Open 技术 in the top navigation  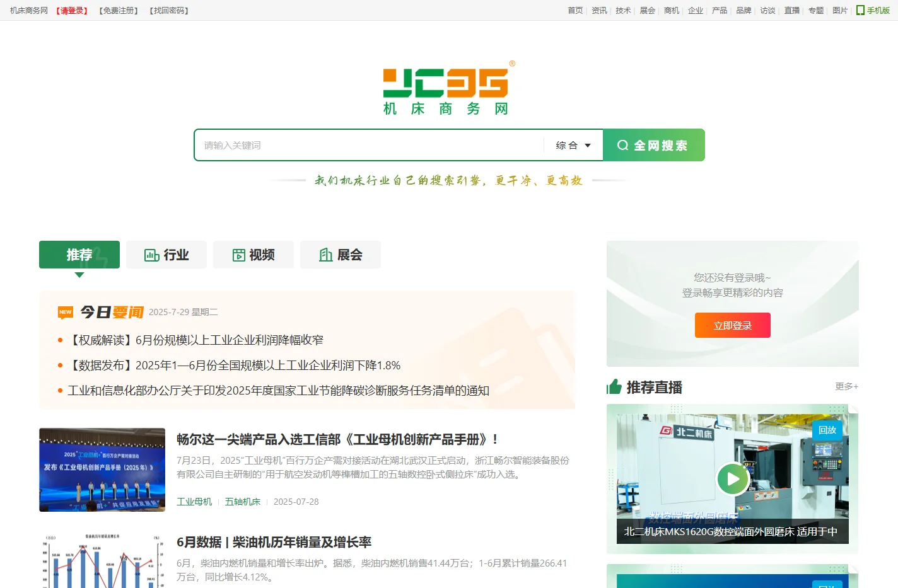pyautogui.click(x=623, y=11)
